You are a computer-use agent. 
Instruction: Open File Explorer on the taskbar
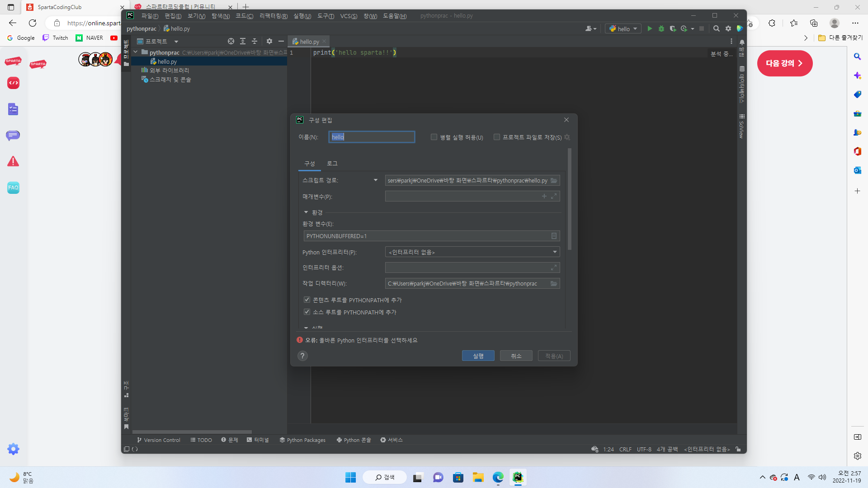pyautogui.click(x=478, y=477)
